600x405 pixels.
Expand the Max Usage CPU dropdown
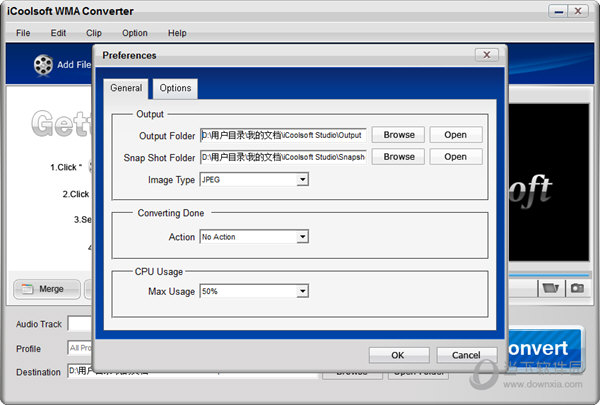[302, 291]
